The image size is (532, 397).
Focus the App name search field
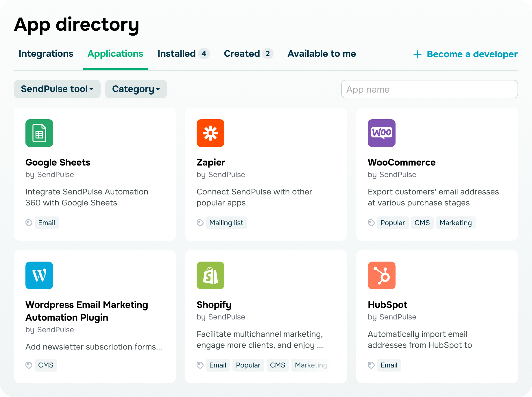click(x=429, y=89)
